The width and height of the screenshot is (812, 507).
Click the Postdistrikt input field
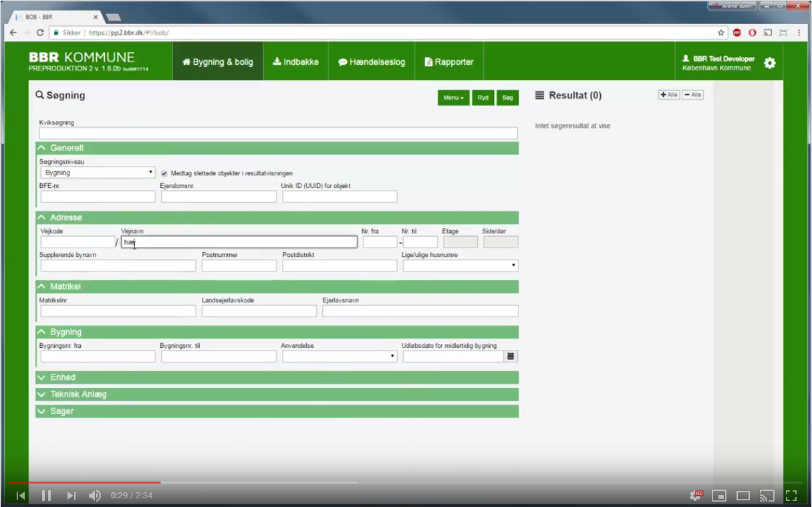[x=340, y=266]
